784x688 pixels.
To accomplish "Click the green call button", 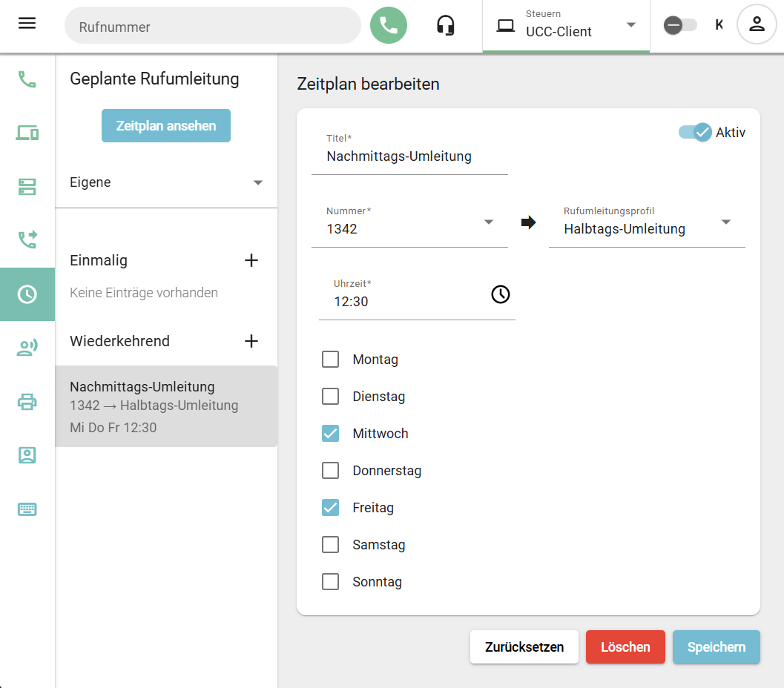I will click(x=389, y=26).
